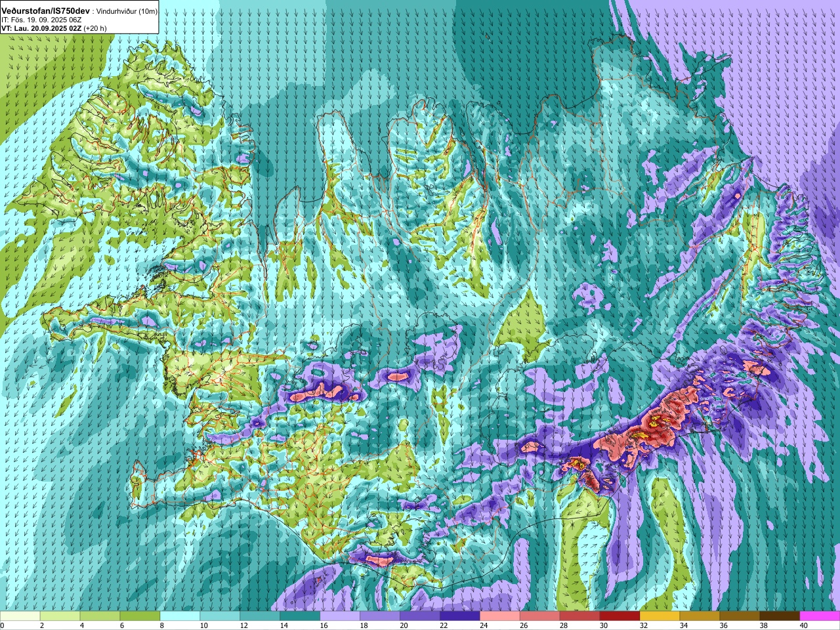Screen dimensions: 840x630
Task: Click the Vindurhviður (10m) label
Action: [x=127, y=12]
